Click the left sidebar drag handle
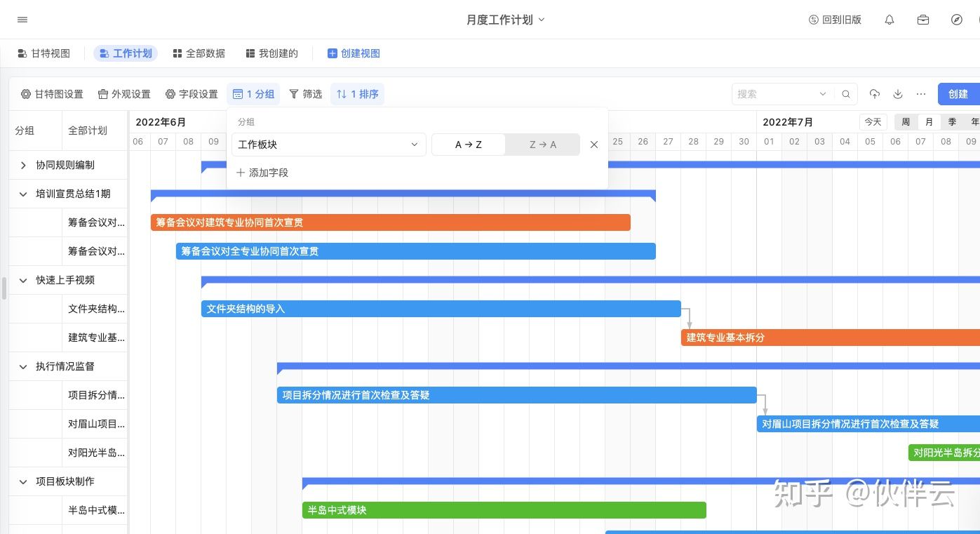Viewport: 980px width, 534px height. [4, 288]
